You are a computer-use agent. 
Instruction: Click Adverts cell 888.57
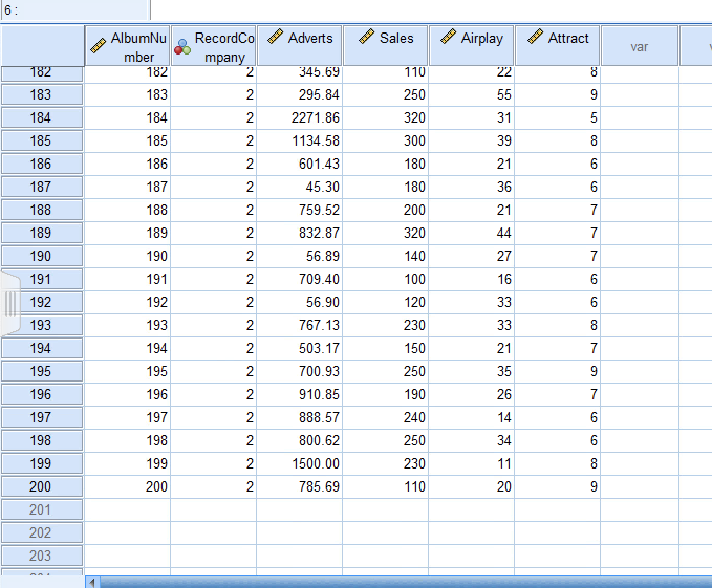click(x=299, y=418)
